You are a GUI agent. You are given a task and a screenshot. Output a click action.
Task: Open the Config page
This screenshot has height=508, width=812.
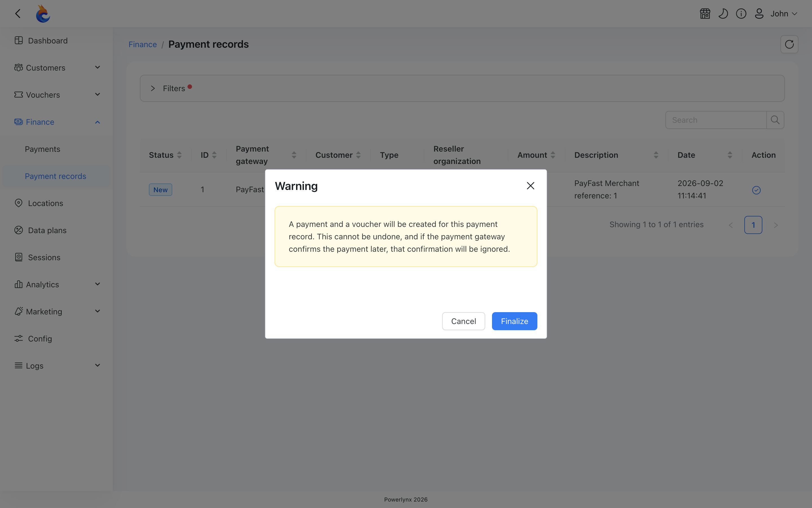pyautogui.click(x=56, y=339)
